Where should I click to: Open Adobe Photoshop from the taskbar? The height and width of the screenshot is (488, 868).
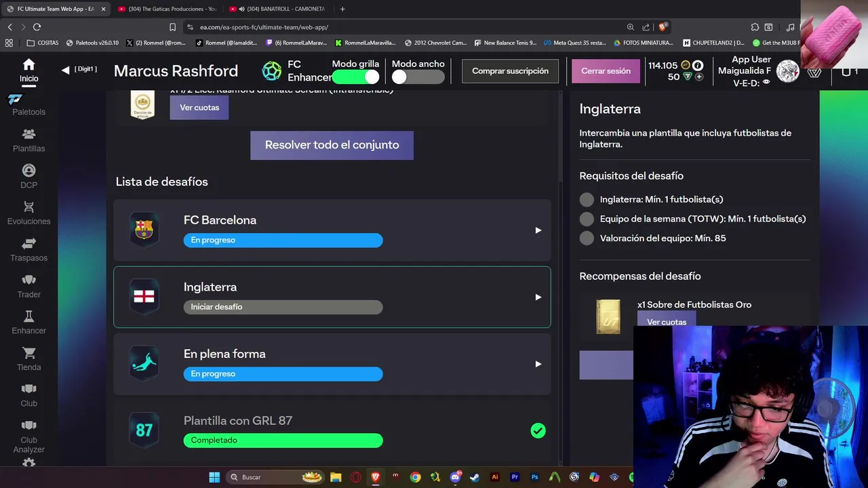coord(534,477)
